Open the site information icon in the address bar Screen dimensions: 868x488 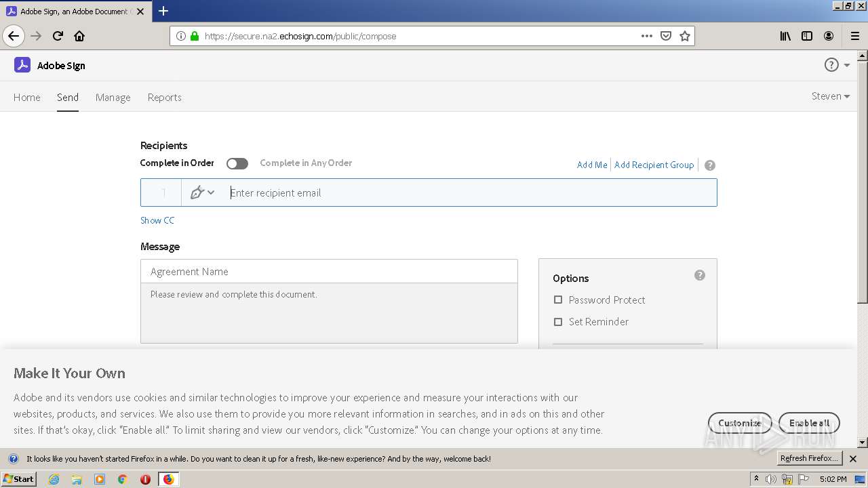coord(181,36)
